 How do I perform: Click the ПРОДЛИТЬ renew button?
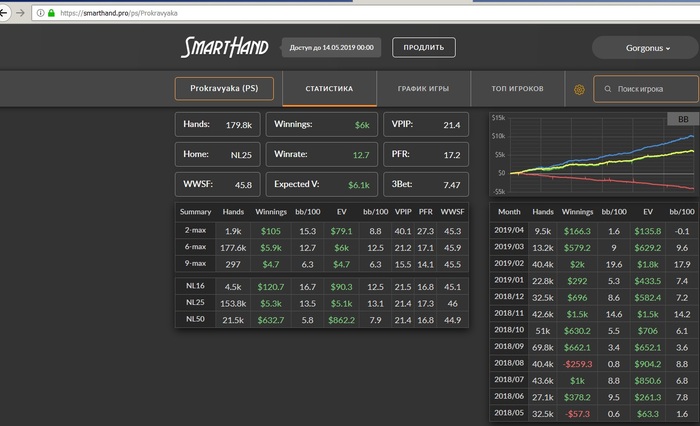coord(424,47)
